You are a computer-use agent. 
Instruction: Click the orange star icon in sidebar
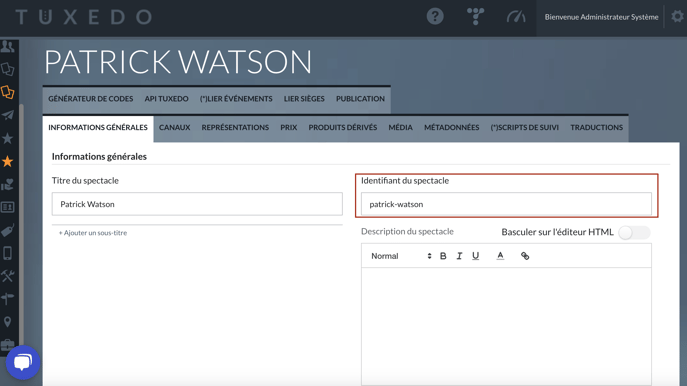click(x=7, y=162)
